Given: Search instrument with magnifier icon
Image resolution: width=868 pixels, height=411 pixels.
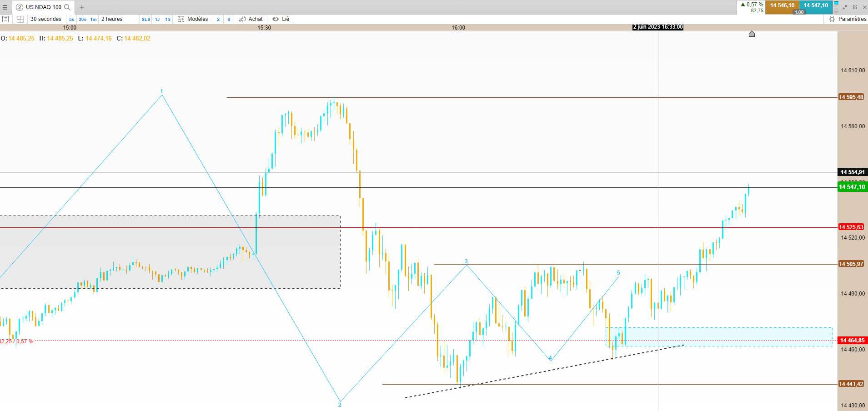Looking at the screenshot, I should point(67,7).
